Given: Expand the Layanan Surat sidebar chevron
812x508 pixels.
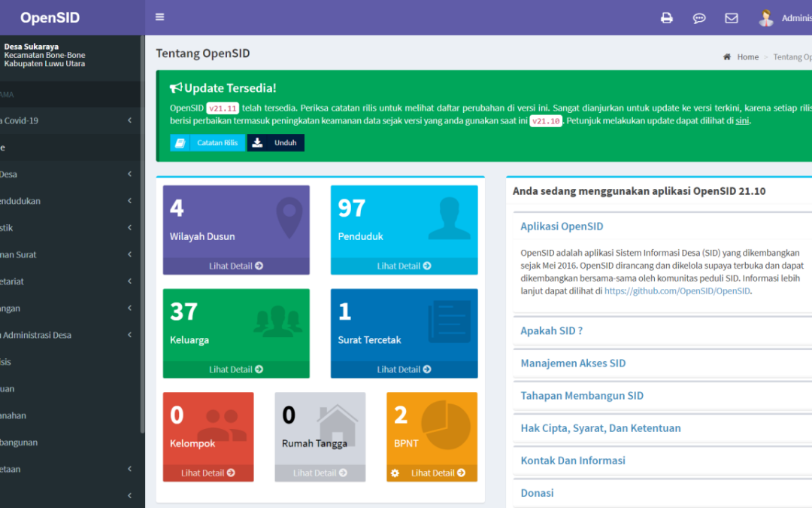Looking at the screenshot, I should point(129,254).
